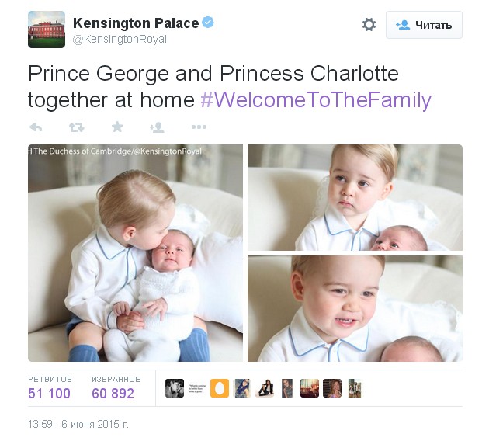489x448 pixels.
Task: Click the Читать follow button
Action: pyautogui.click(x=424, y=25)
